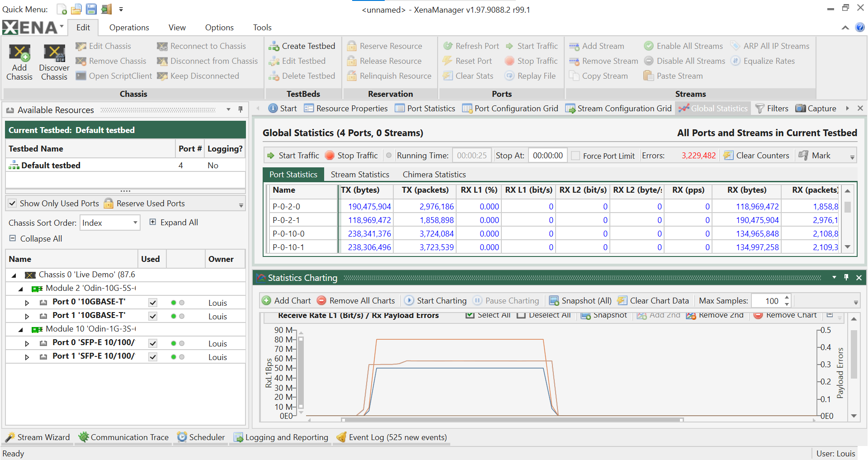This screenshot has width=868, height=460.
Task: Click the Clear Counters icon
Action: coord(728,156)
